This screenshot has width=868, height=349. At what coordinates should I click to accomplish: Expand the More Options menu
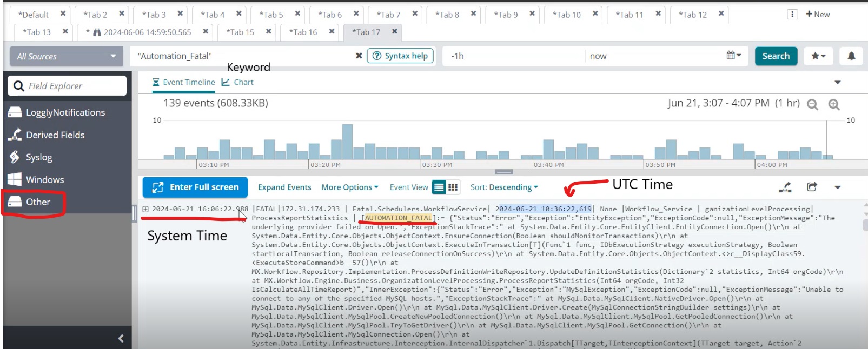(x=349, y=187)
